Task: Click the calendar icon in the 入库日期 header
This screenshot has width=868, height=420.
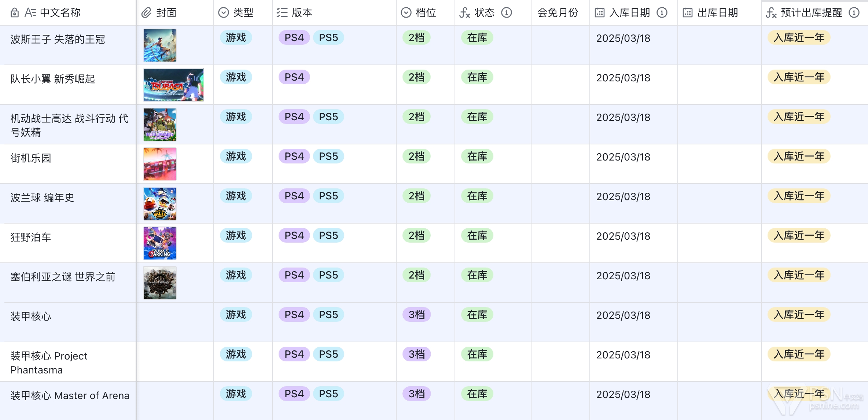Action: (600, 13)
